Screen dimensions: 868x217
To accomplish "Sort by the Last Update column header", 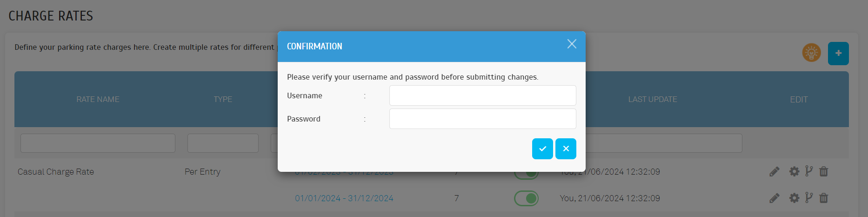I will pyautogui.click(x=652, y=99).
